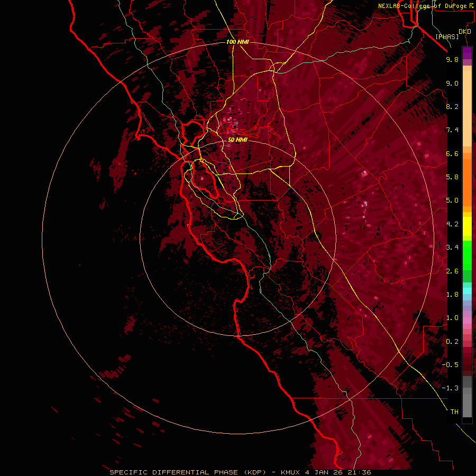Click the 0.2 value on the color scale
476x476 pixels.
[x=452, y=342]
